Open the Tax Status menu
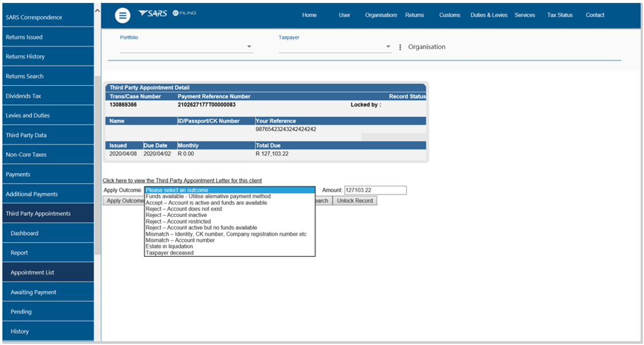644x345 pixels. coord(559,15)
